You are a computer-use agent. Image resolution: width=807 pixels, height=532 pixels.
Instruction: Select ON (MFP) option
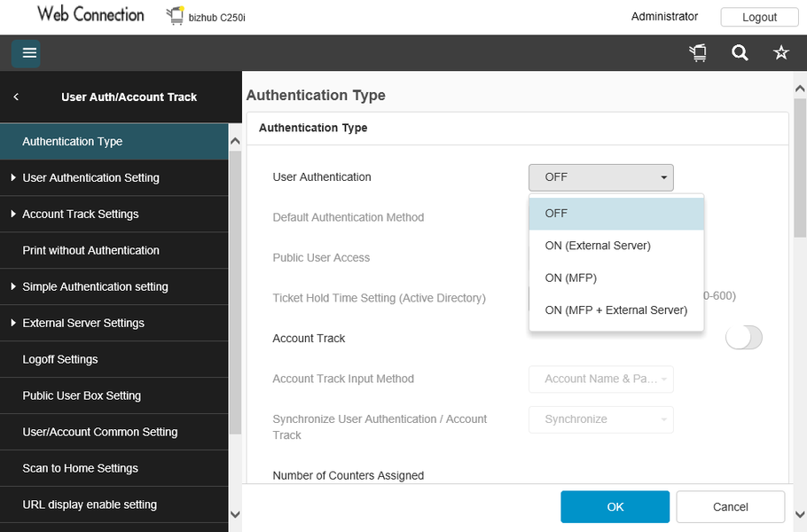click(570, 278)
